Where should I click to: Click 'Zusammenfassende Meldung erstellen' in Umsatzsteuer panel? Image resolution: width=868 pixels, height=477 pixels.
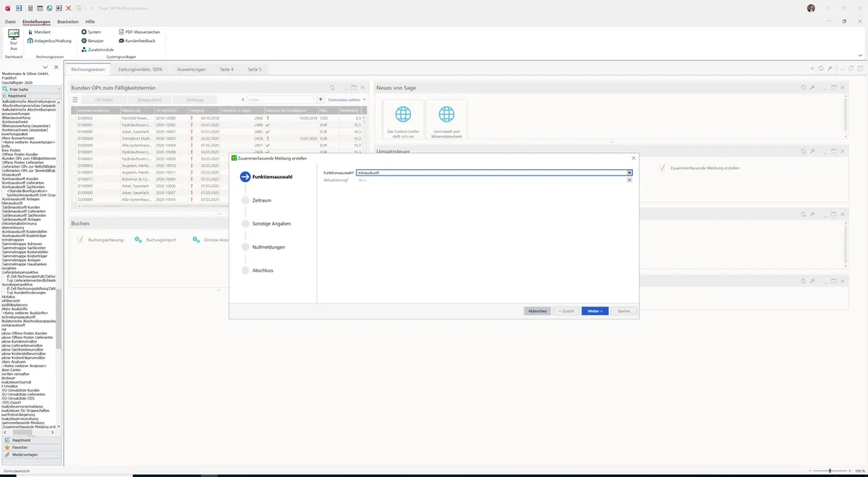[x=699, y=168]
